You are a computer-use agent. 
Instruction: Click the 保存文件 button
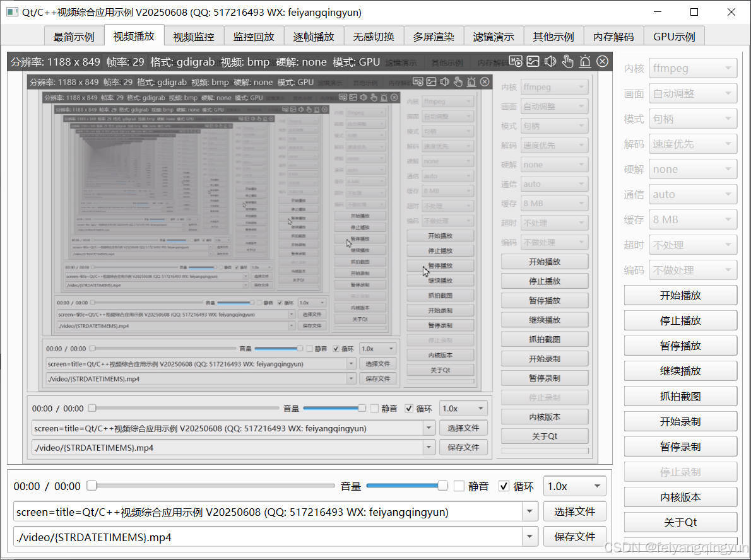click(x=574, y=537)
